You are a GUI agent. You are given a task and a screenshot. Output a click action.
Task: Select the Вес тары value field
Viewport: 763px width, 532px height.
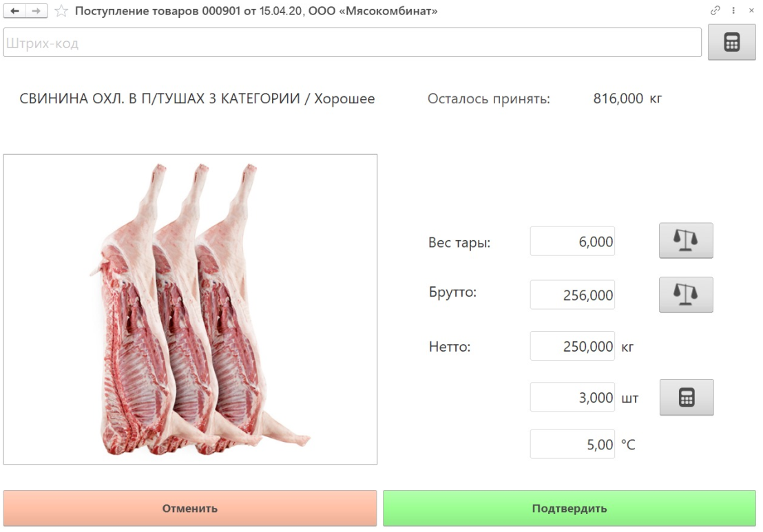(572, 241)
